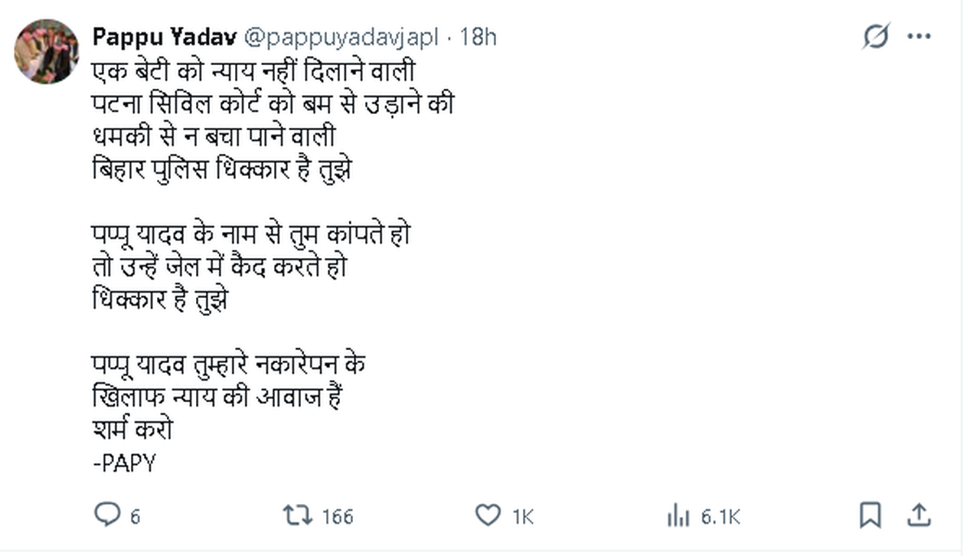Click the share upload arrow icon

920,515
